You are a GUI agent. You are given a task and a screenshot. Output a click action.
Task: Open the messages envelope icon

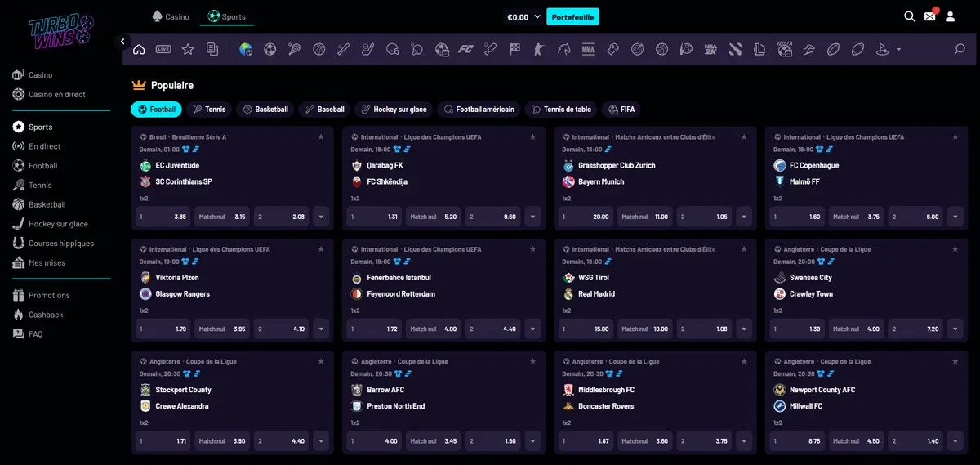tap(930, 16)
